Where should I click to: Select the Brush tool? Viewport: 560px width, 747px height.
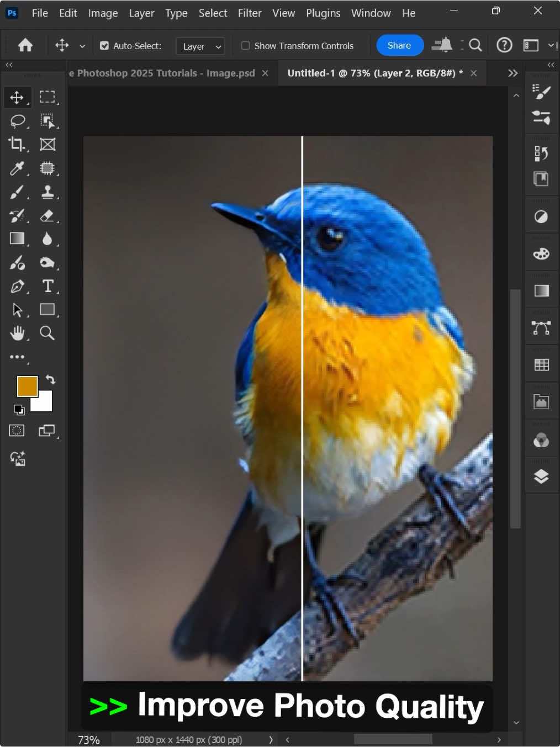17,192
